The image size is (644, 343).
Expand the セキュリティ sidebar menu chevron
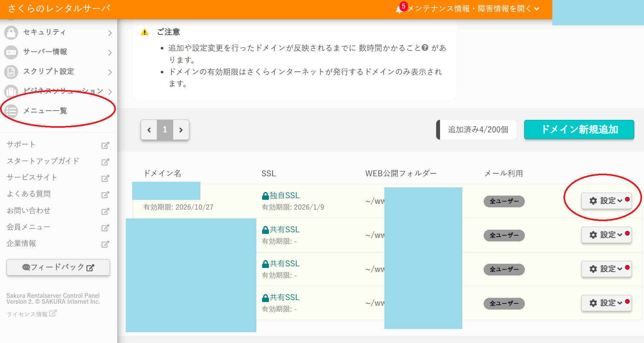(110, 33)
